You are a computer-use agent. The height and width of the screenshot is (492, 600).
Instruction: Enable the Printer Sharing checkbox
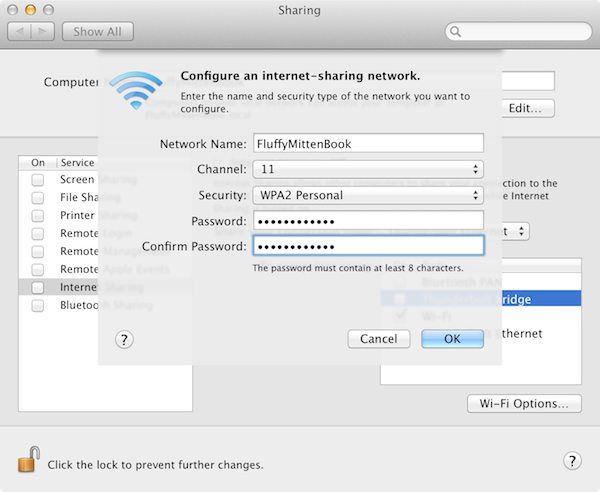(38, 216)
